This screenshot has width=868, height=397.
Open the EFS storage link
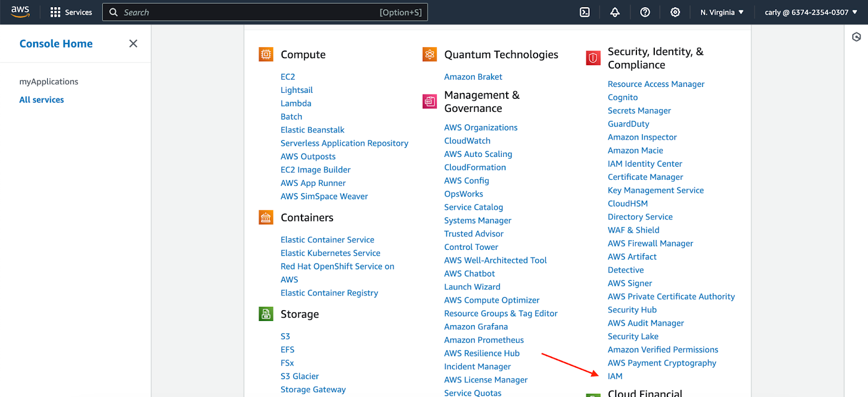288,350
